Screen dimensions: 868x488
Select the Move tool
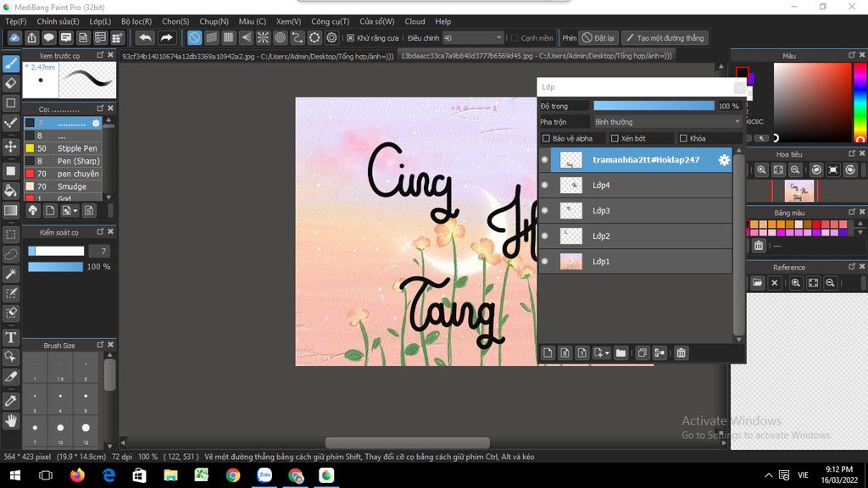pos(10,147)
